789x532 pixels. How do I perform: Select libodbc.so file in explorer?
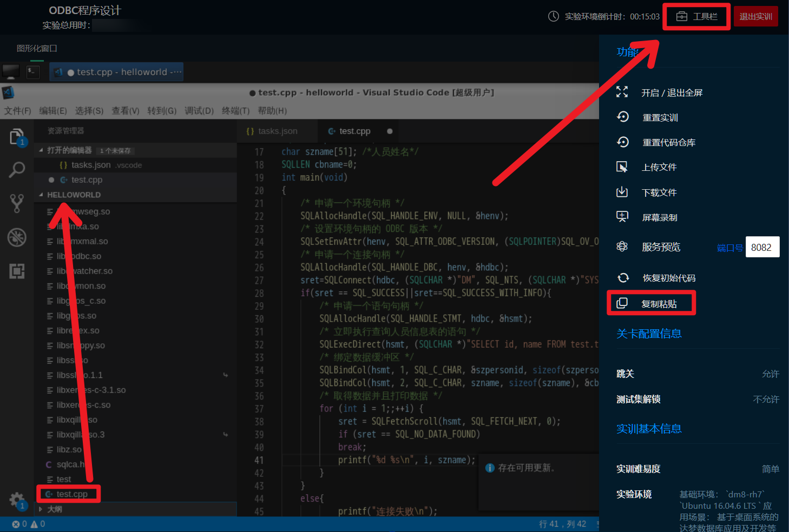point(135,256)
